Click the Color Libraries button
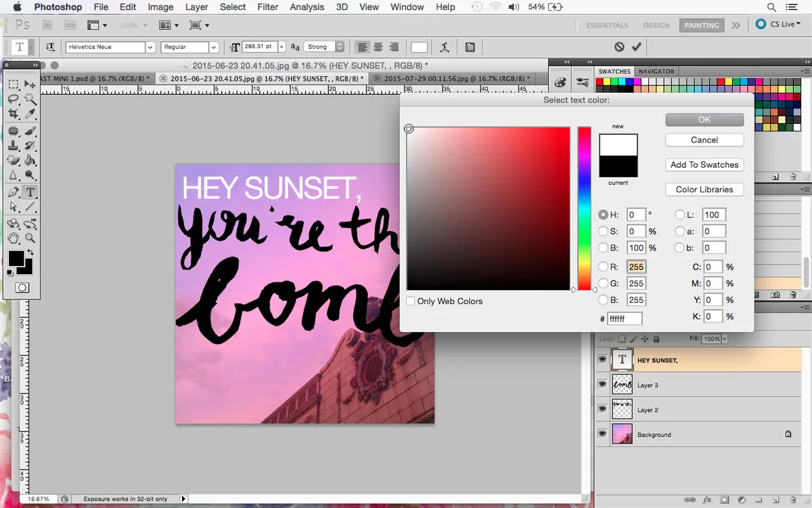This screenshot has width=812, height=508. [x=704, y=190]
